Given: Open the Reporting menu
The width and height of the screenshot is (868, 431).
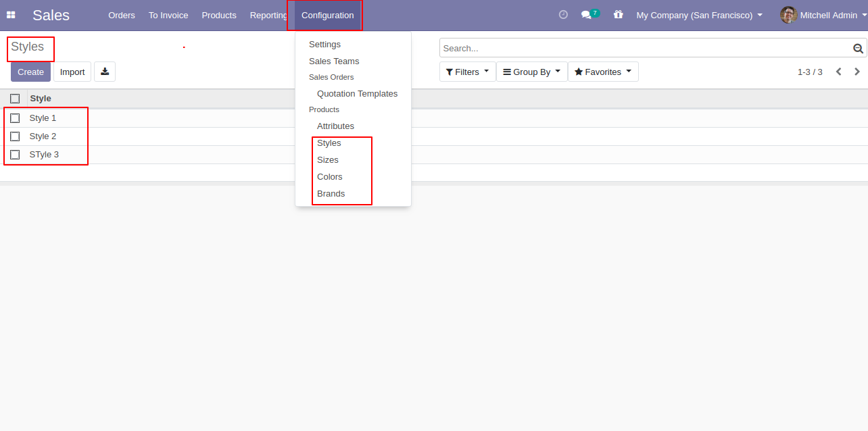Looking at the screenshot, I should coord(268,15).
